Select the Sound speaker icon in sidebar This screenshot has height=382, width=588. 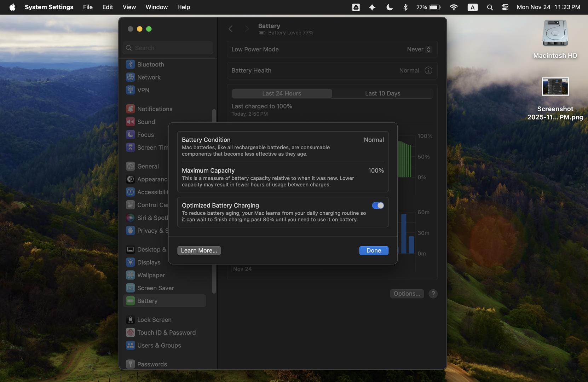[x=131, y=122]
